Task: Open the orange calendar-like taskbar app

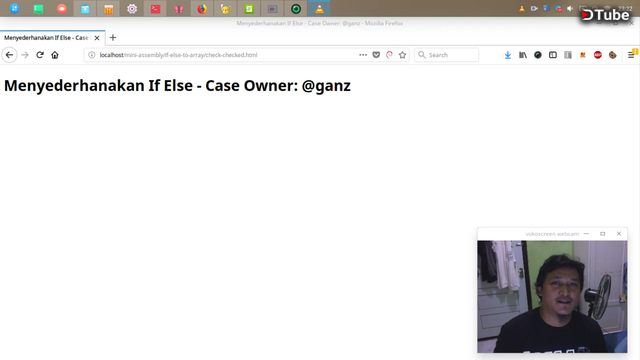Action: click(109, 9)
